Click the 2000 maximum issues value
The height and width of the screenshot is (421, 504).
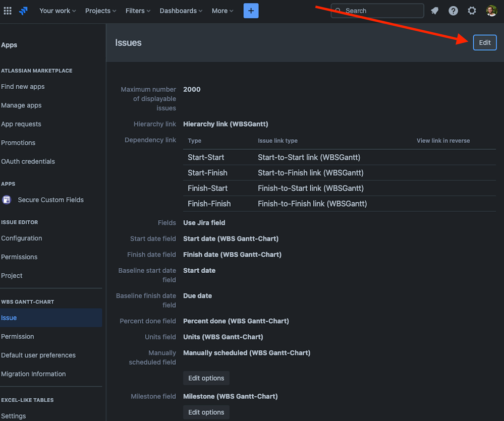192,89
